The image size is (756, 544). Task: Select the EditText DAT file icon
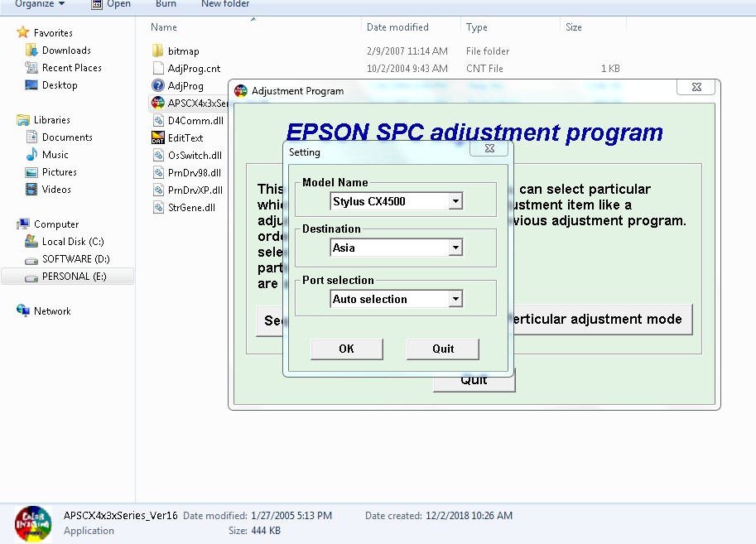157,137
